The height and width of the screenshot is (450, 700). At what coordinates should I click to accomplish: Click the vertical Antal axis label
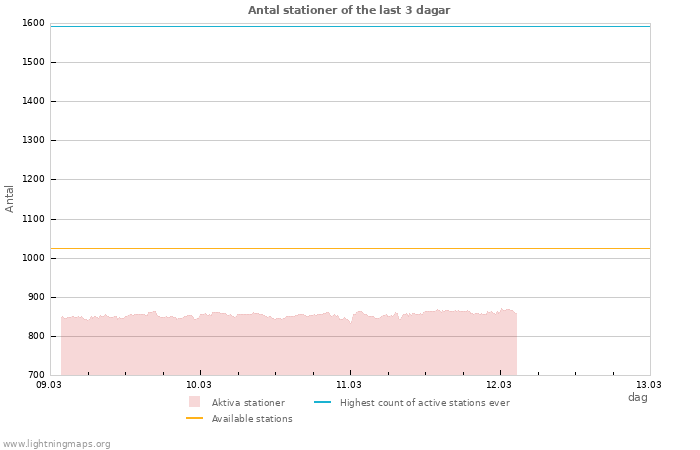pos(10,198)
